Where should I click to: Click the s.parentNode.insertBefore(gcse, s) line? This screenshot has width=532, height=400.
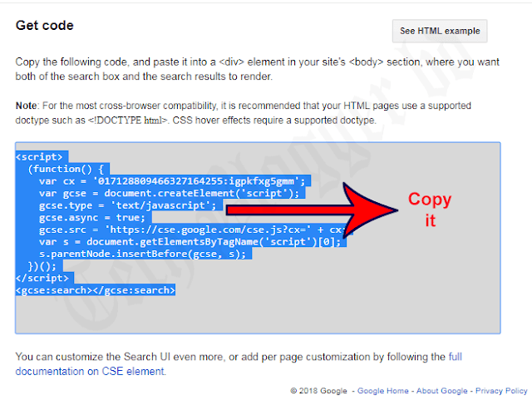tap(142, 254)
